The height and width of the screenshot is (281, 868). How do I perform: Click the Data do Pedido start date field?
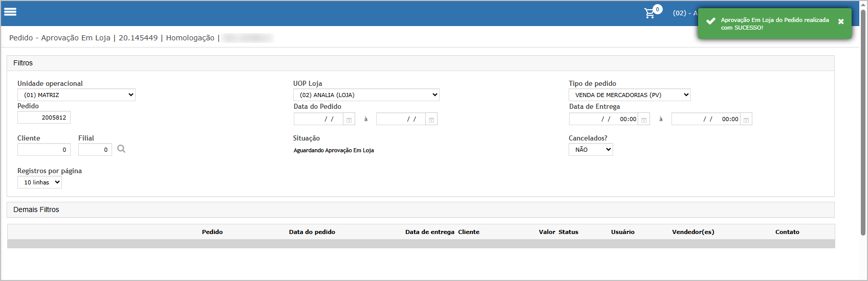318,119
